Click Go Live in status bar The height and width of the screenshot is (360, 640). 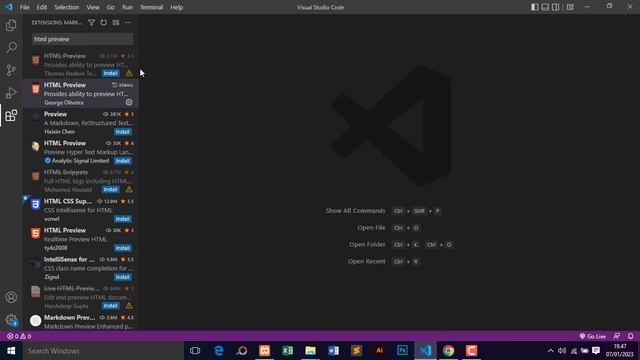(593, 336)
